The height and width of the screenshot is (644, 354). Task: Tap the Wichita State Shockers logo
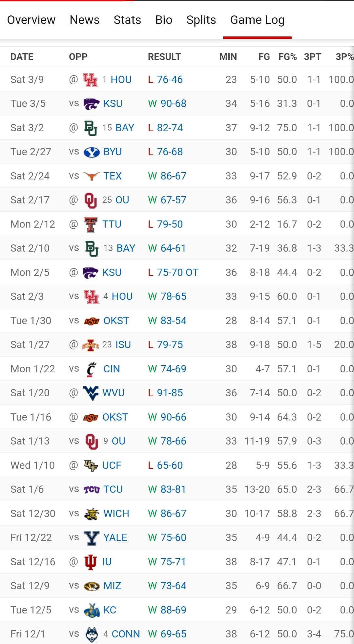click(x=92, y=514)
